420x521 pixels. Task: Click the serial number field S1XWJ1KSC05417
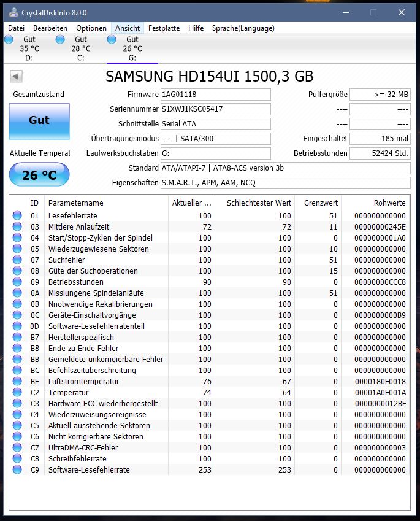pyautogui.click(x=215, y=109)
